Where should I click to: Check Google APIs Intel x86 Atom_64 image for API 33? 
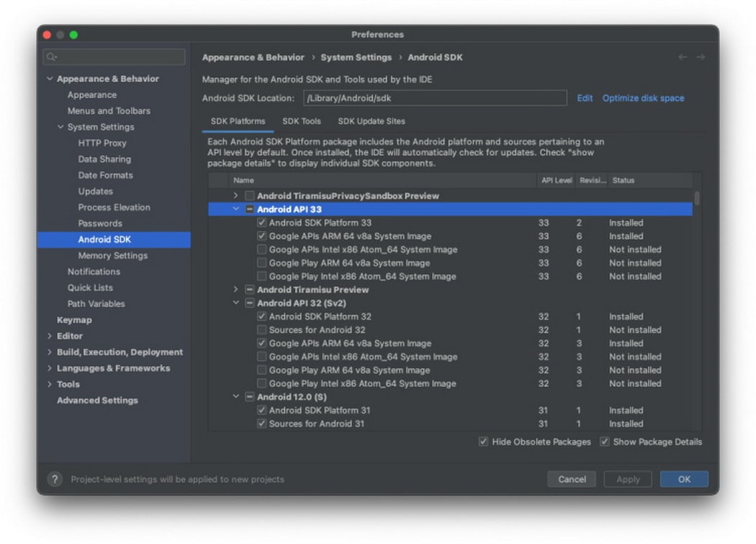pos(261,249)
